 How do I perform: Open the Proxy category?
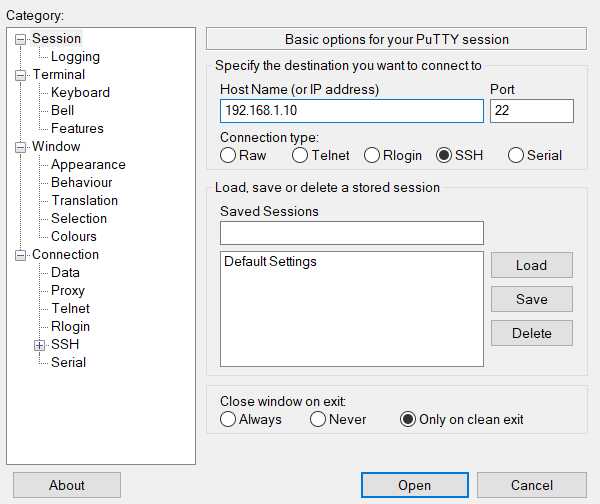[68, 290]
